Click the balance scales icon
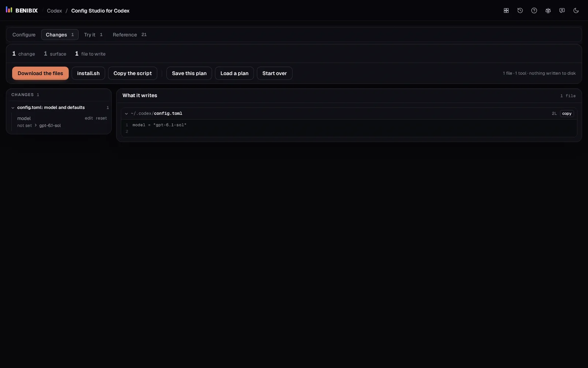The image size is (588, 368). click(548, 11)
